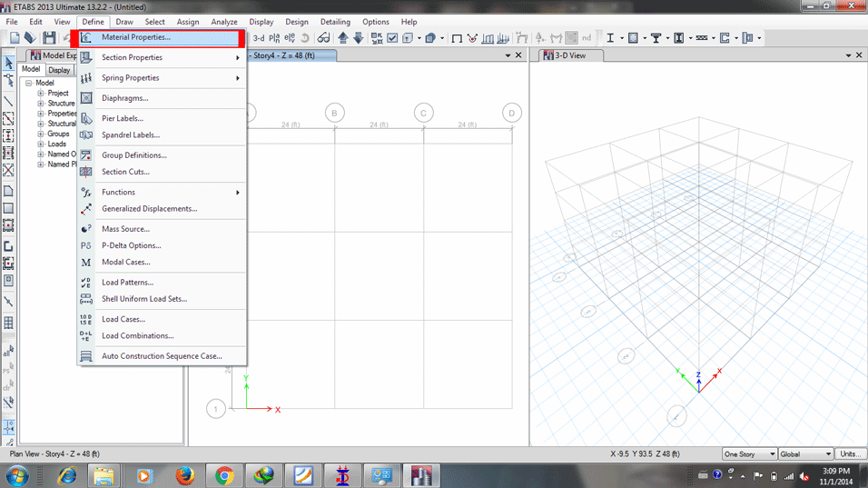The width and height of the screenshot is (868, 488).
Task: Open P-Delta Options entry
Action: coord(161,245)
